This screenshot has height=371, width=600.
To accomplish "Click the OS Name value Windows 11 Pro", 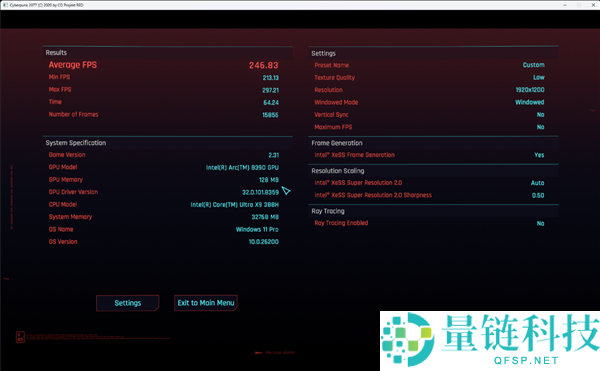I will click(257, 229).
